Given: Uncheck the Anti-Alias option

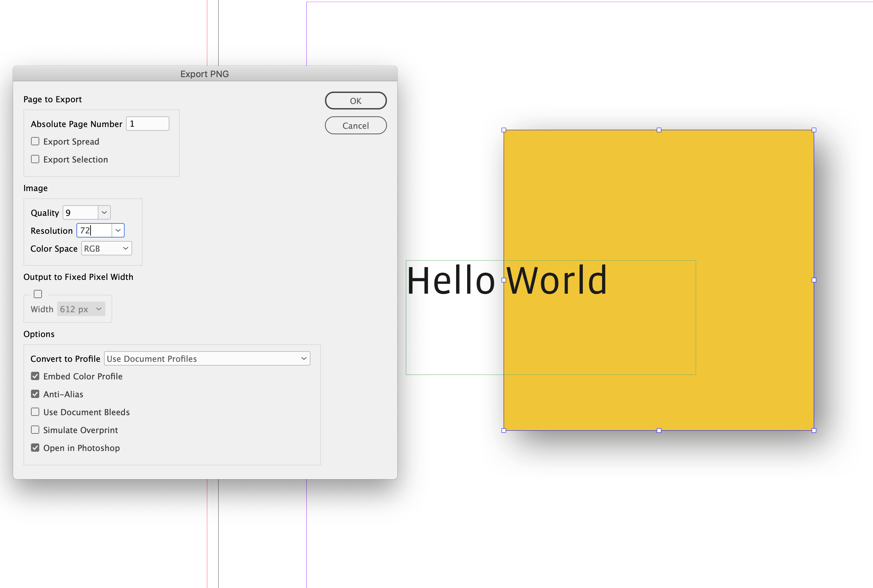Looking at the screenshot, I should click(35, 394).
